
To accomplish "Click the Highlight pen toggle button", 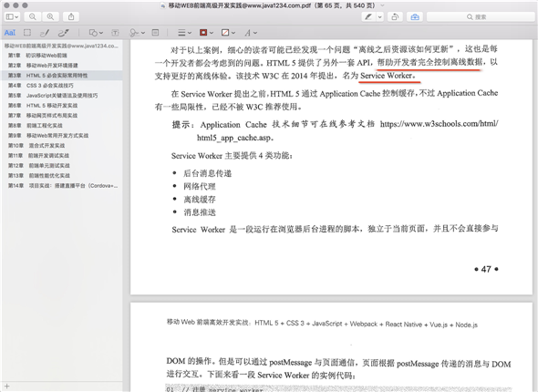I will [368, 16].
